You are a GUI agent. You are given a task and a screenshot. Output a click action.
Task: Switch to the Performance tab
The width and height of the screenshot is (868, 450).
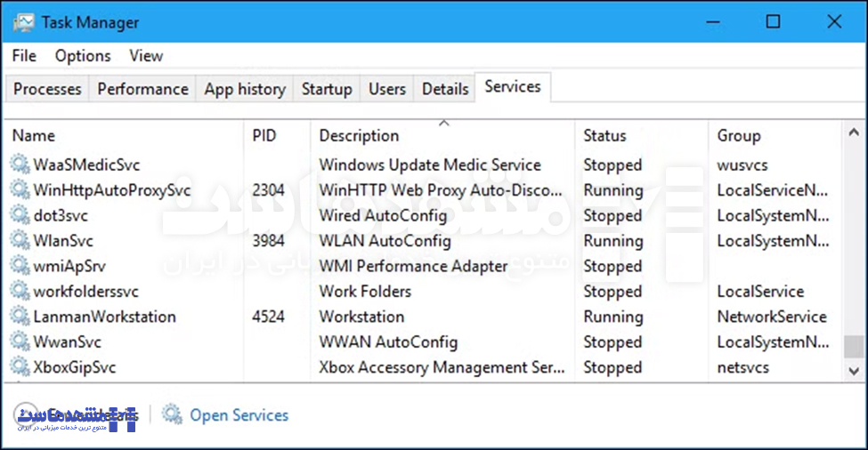[x=142, y=89]
